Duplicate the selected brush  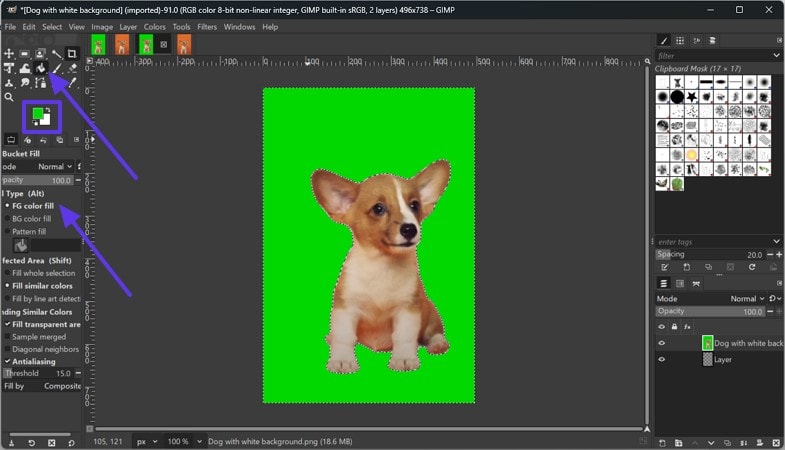[708, 267]
